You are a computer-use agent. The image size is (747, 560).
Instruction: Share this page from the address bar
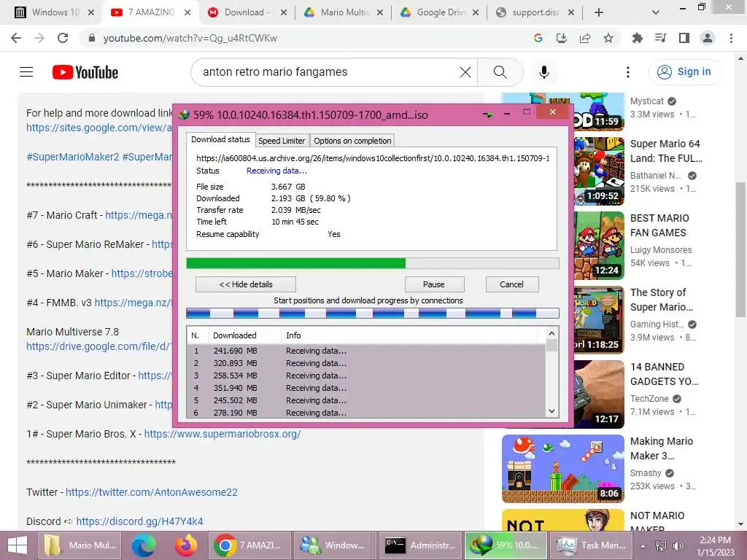click(584, 38)
